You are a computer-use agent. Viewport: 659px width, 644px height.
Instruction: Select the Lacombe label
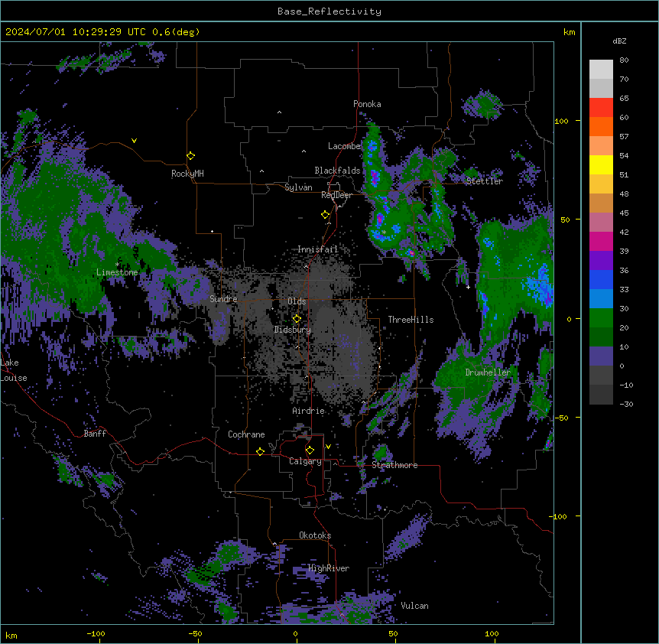point(344,146)
